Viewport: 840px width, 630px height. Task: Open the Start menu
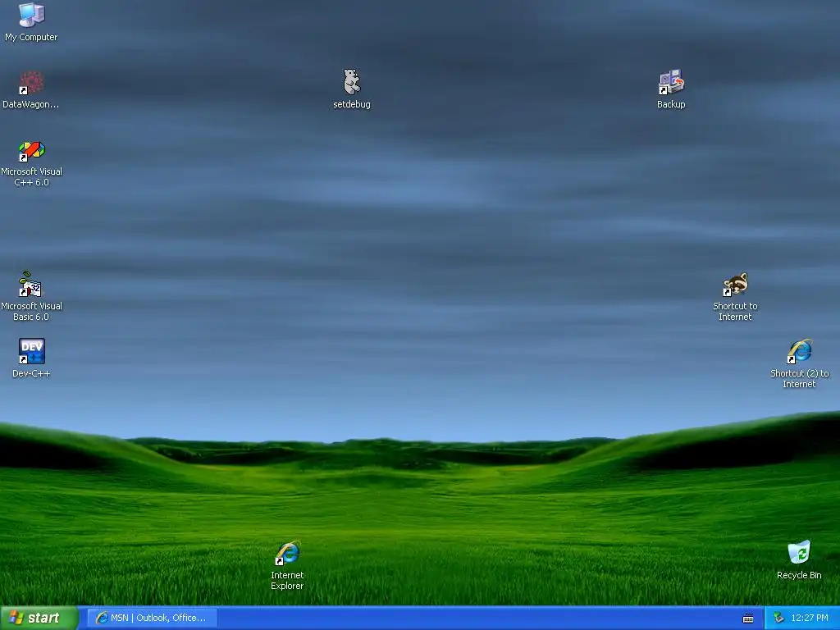pyautogui.click(x=39, y=618)
